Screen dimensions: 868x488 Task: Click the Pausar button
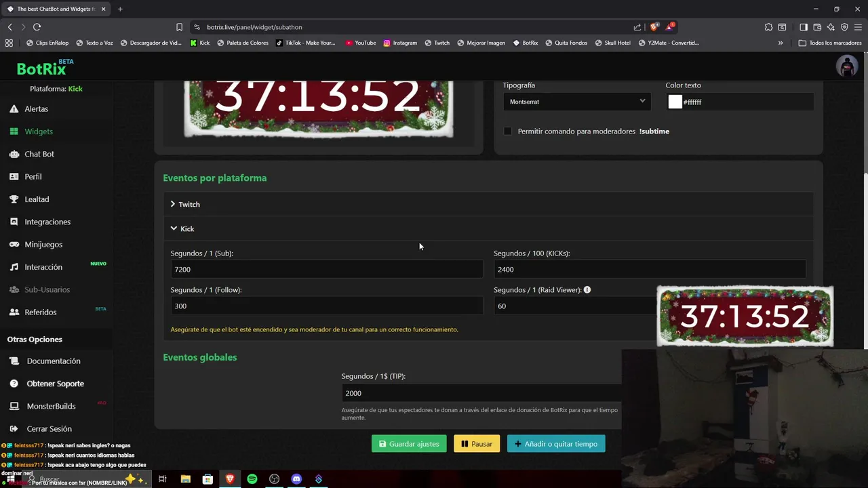click(x=477, y=444)
